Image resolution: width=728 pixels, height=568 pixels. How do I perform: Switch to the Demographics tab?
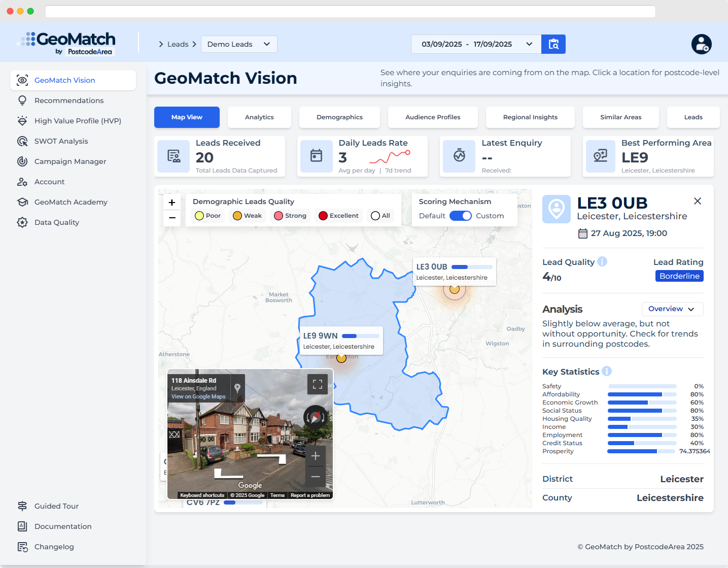(x=339, y=117)
